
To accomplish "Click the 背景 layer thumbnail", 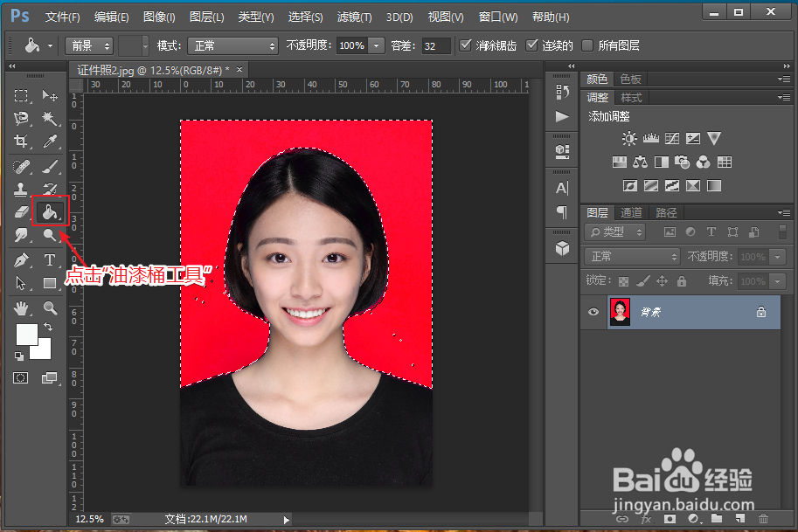I will (x=620, y=312).
